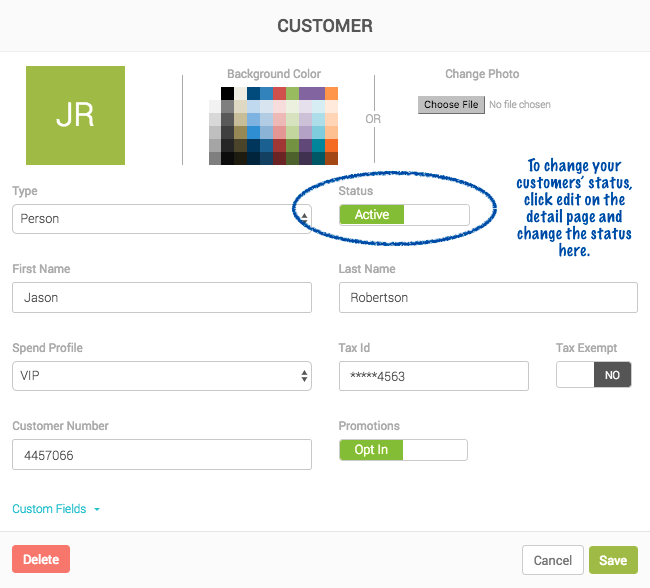This screenshot has width=650, height=588.
Task: Expand the Custom Fields section
Action: (x=56, y=509)
